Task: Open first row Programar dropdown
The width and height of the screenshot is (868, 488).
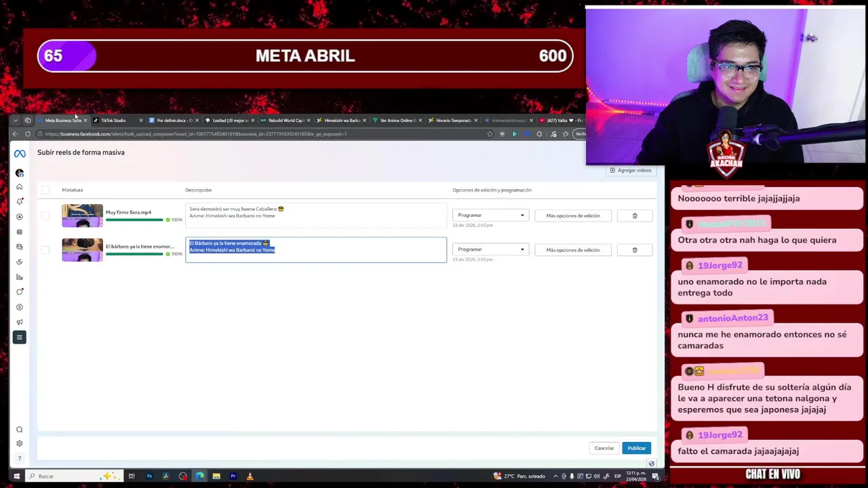Action: point(490,216)
